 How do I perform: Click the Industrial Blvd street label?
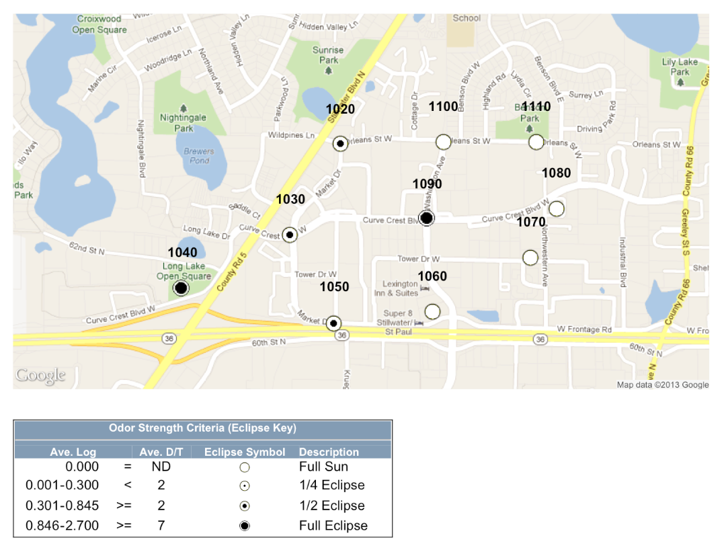coord(623,262)
